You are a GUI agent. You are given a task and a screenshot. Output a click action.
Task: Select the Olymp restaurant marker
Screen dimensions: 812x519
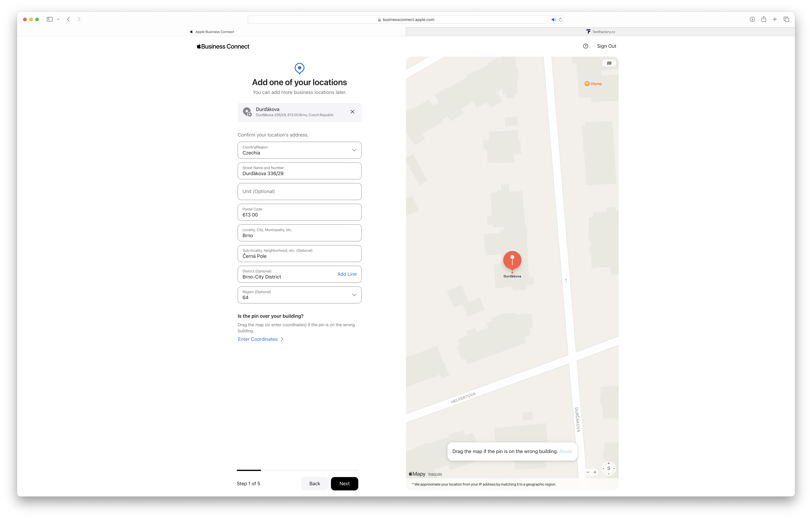[x=587, y=84]
